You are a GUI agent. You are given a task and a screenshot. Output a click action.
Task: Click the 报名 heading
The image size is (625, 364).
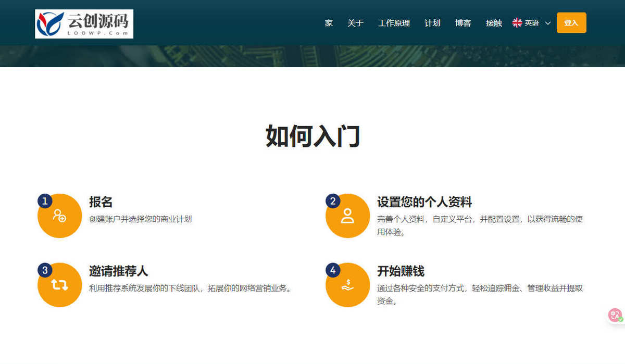[x=101, y=202]
